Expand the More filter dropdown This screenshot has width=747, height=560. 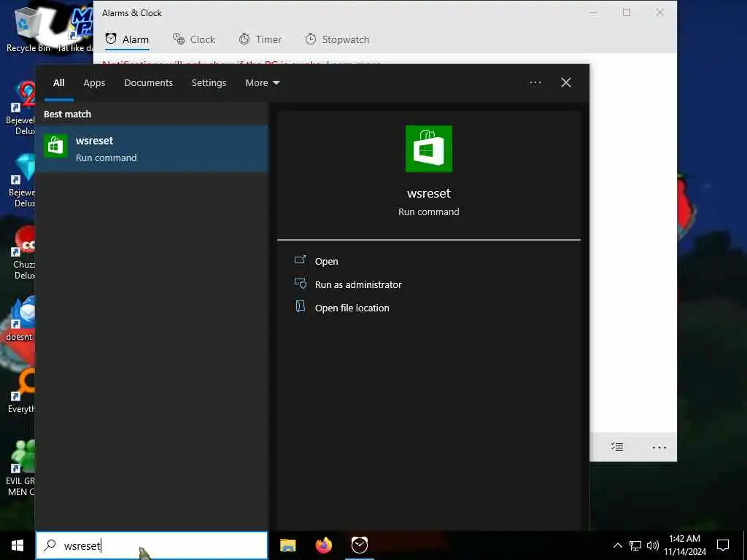tap(262, 83)
